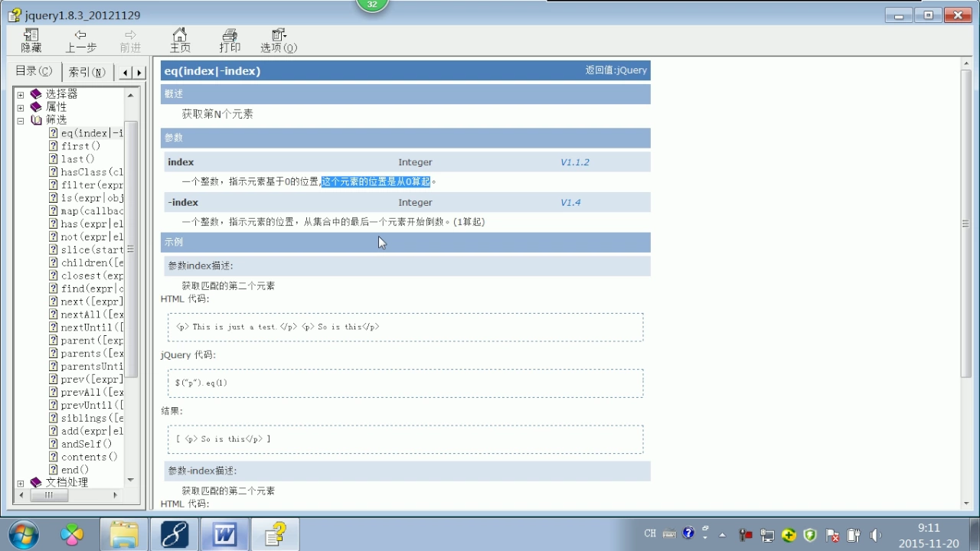
Task: Switch to the 目录 contents tab
Action: 34,71
